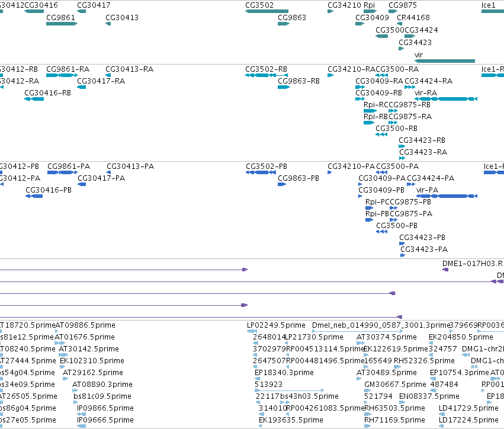Open the CG30409-RB transcript
504x429 pixels.
pyautogui.click(x=360, y=99)
